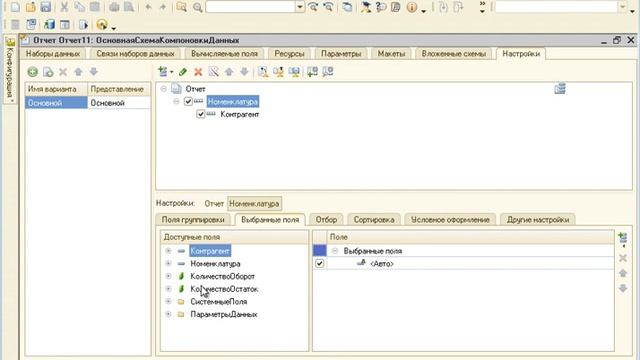This screenshot has height=360, width=640.
Task: Expand the Контрагент available field
Action: click(x=168, y=251)
